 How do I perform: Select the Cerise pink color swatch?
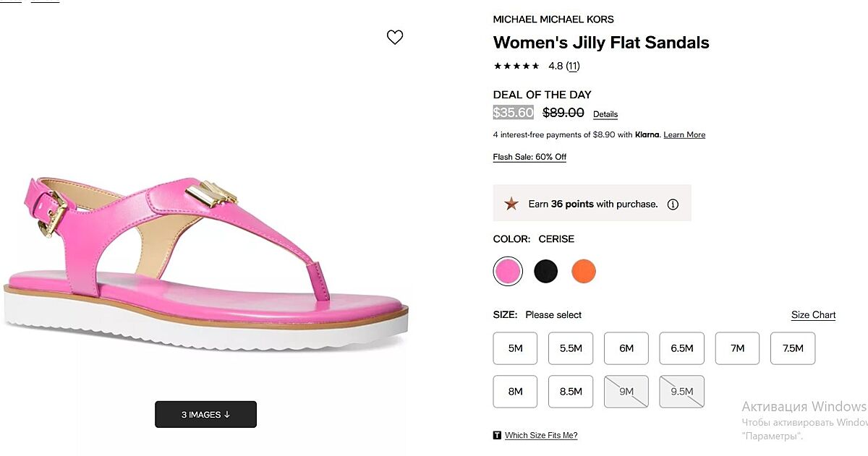pyautogui.click(x=508, y=272)
